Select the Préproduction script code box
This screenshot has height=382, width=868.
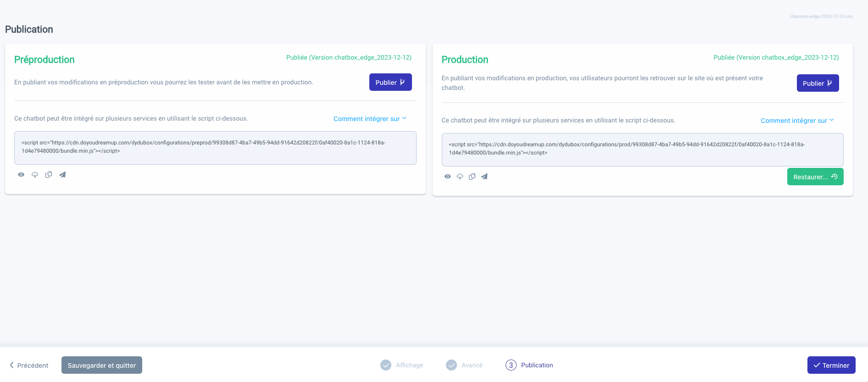[x=215, y=148]
